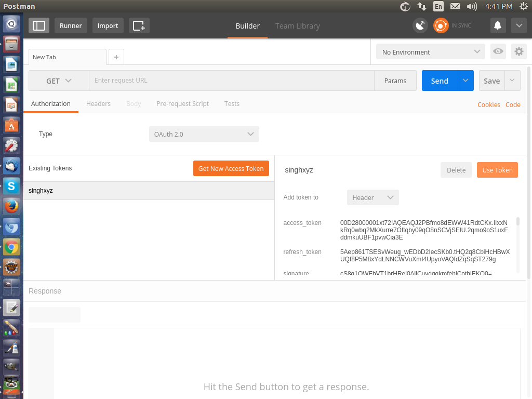
Task: Open Java EE IDE from the dock
Action: [x=11, y=268]
